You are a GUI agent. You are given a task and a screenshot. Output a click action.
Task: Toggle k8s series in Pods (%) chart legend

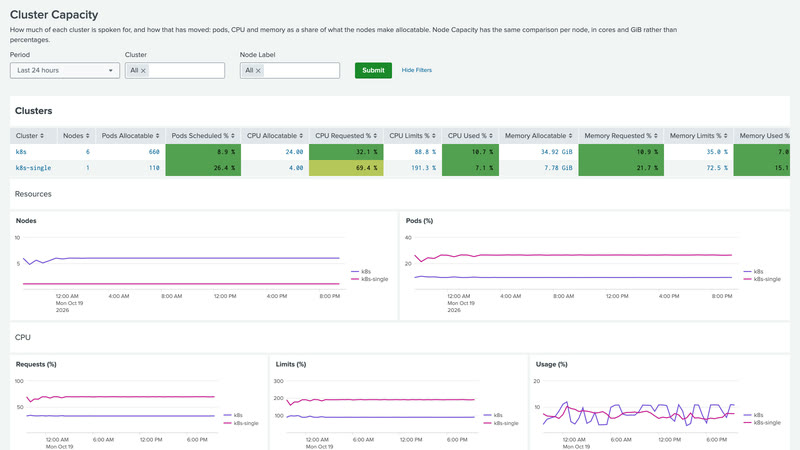pos(754,272)
